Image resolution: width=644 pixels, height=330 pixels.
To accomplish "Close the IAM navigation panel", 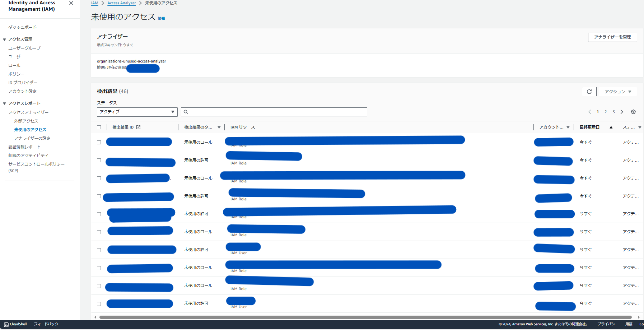I will (71, 3).
